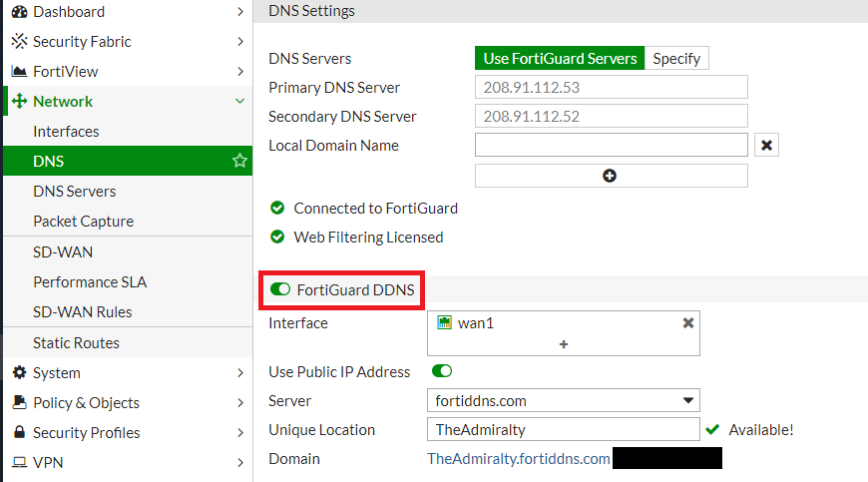Click the Policy & Objects icon
Viewport: 868px width, 482px height.
[19, 402]
